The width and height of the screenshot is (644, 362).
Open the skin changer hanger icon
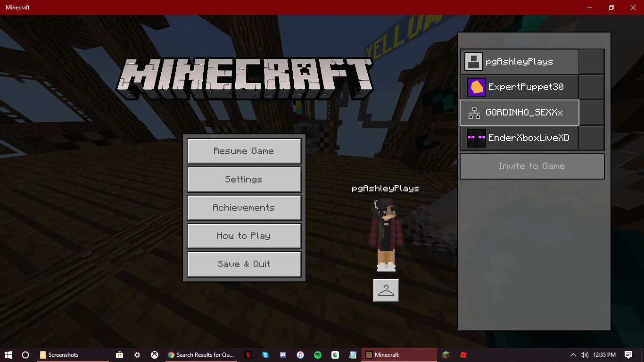pyautogui.click(x=386, y=290)
